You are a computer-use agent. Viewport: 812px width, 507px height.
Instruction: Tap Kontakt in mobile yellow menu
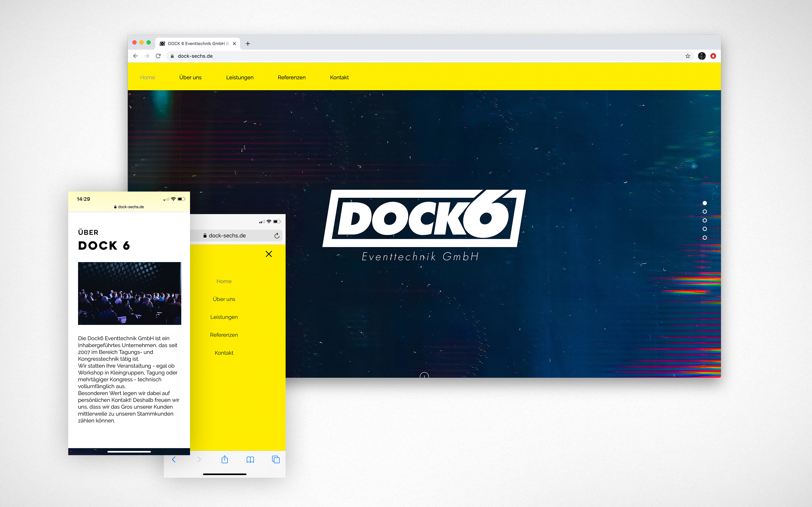point(224,353)
